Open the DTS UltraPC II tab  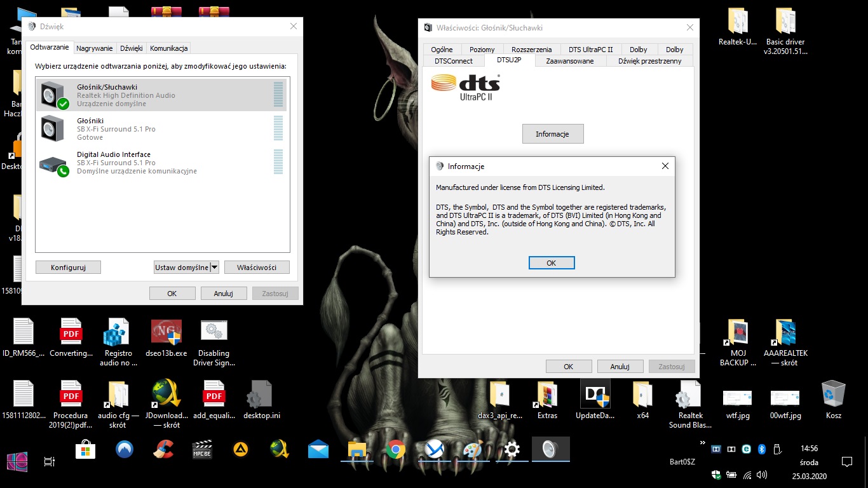[x=591, y=49]
